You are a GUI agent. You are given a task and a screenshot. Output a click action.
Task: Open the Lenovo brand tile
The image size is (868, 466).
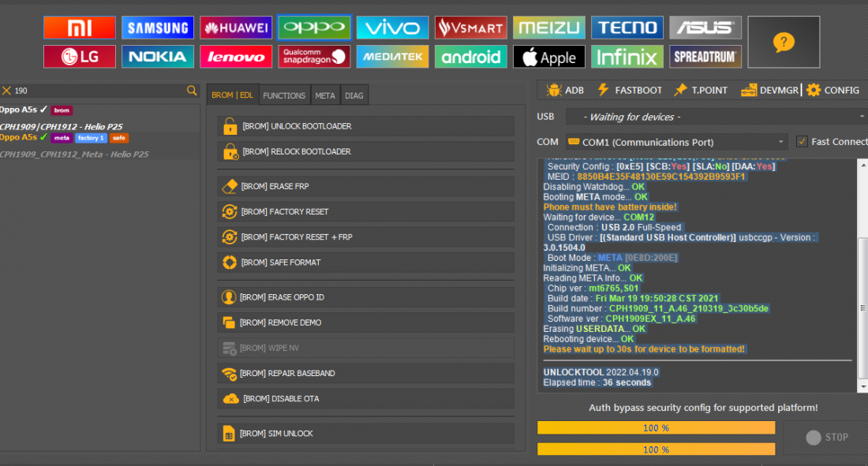pos(236,57)
